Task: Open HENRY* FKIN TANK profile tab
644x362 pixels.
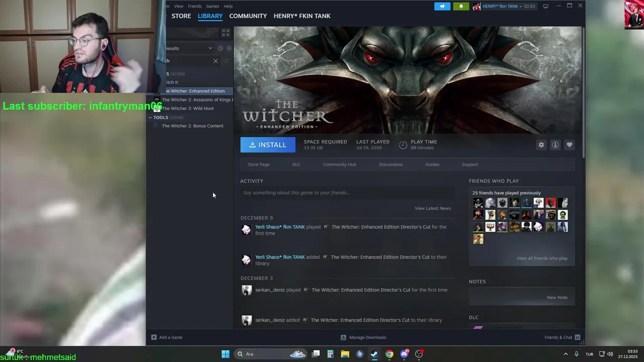Action: pos(302,16)
